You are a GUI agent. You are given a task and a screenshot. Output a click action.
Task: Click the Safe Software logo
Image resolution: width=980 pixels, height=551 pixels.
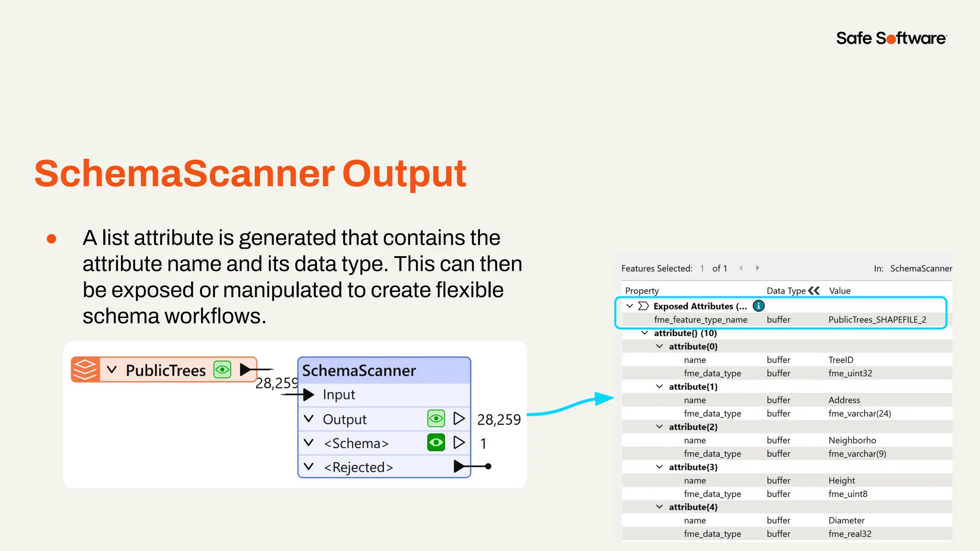point(891,38)
